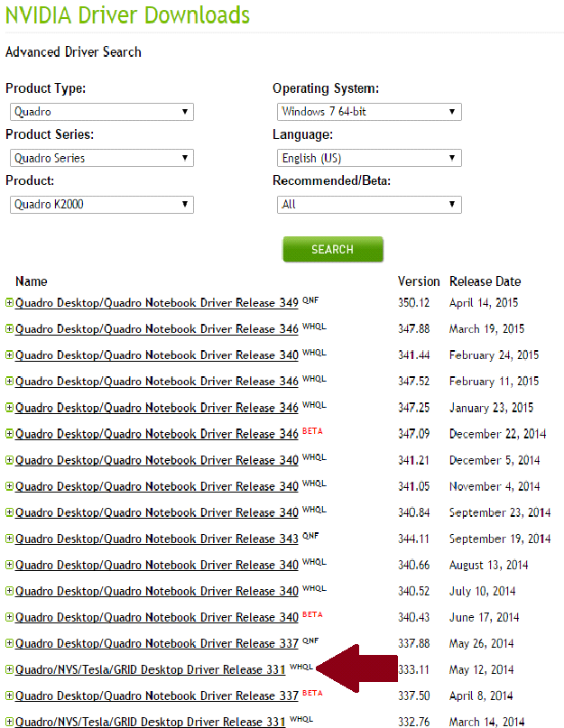Change the Language dropdown selection

[x=369, y=158]
